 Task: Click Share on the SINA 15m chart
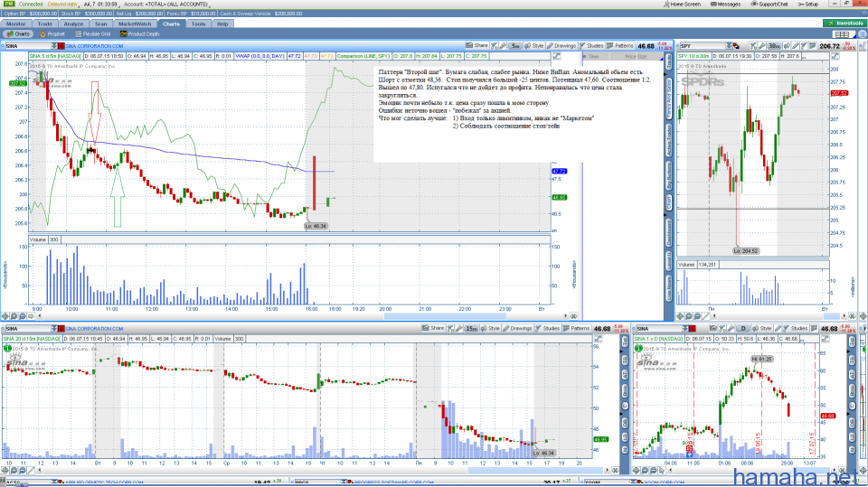[x=433, y=328]
